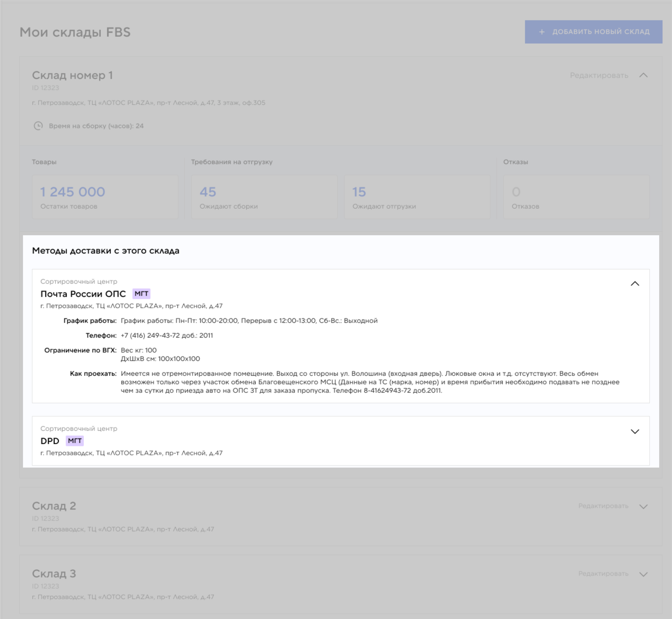The image size is (672, 619).
Task: Click the Склад номер 1 address with оф.305
Action: click(x=149, y=103)
